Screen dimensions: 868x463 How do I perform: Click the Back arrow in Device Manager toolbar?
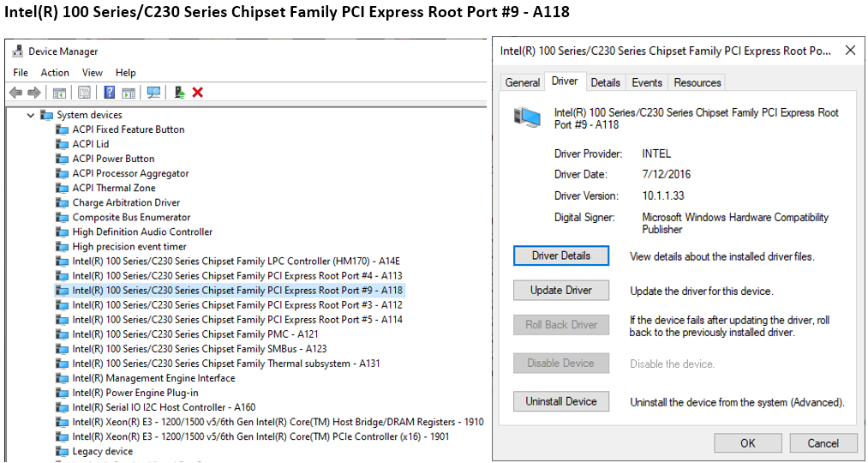click(16, 93)
